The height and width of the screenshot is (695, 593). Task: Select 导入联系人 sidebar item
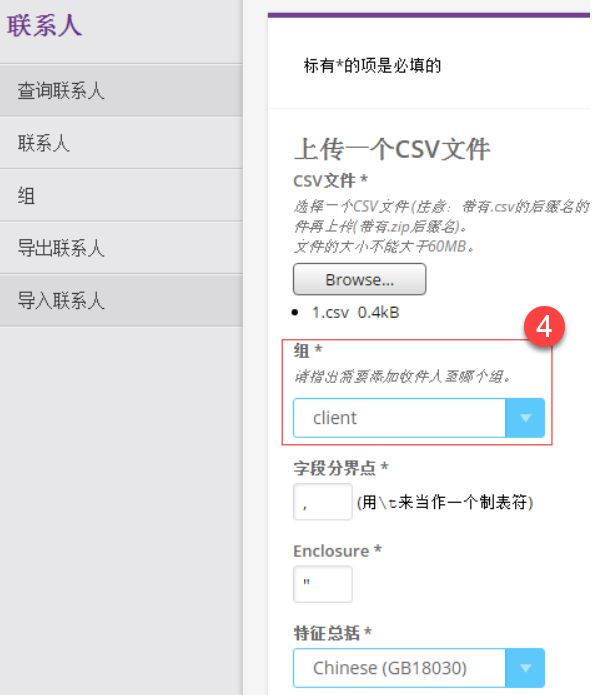pos(121,300)
